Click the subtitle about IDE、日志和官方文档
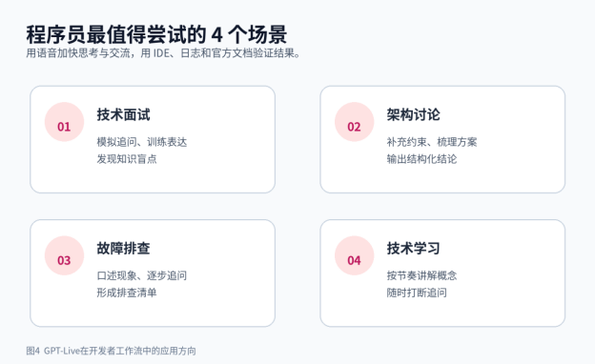The image size is (595, 364). click(163, 53)
